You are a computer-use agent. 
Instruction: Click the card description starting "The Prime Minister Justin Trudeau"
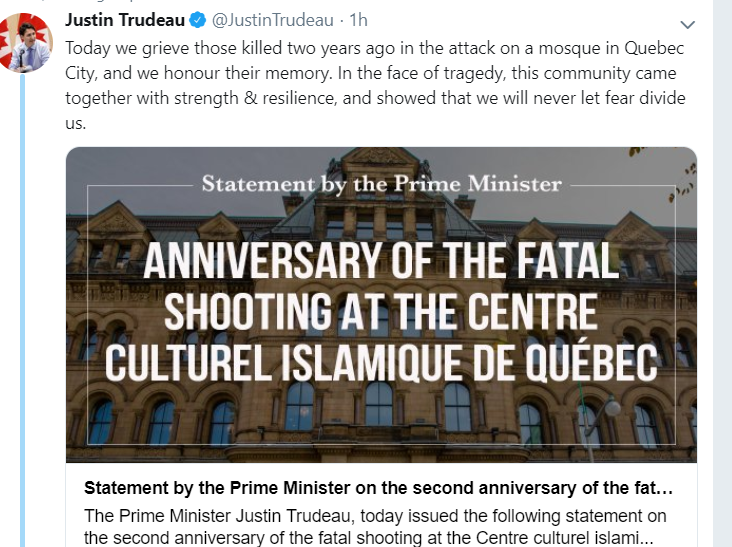tap(375, 526)
